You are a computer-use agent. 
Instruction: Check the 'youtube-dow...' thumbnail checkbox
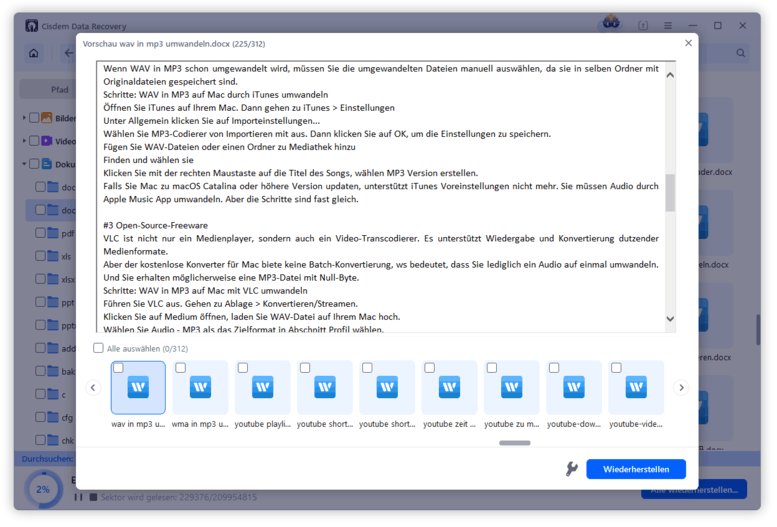point(554,368)
